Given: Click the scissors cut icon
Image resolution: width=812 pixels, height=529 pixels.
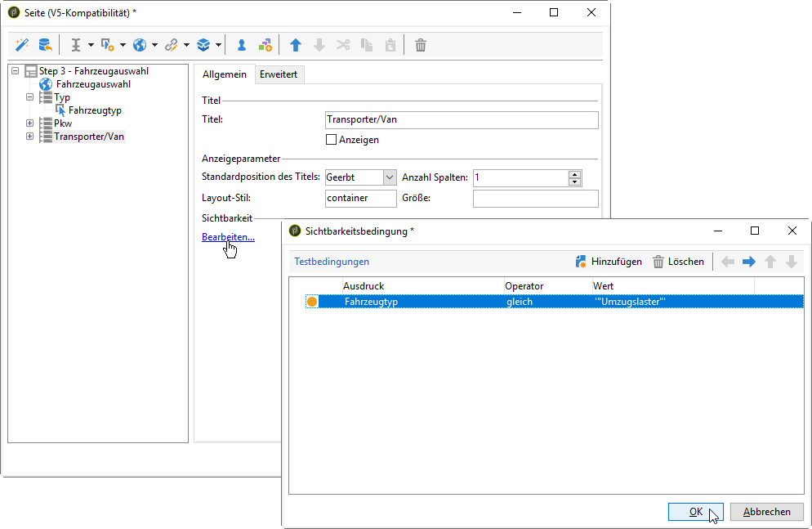Looking at the screenshot, I should pyautogui.click(x=343, y=45).
